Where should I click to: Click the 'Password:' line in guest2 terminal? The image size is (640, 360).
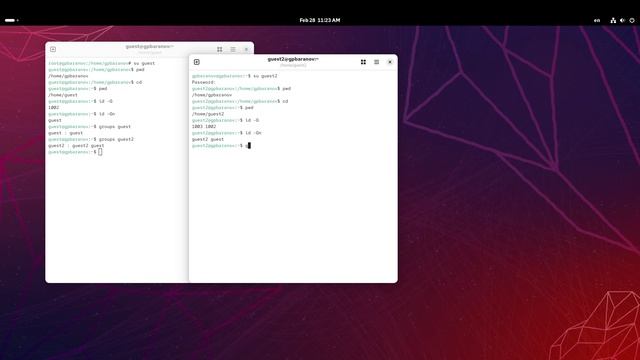[203, 82]
